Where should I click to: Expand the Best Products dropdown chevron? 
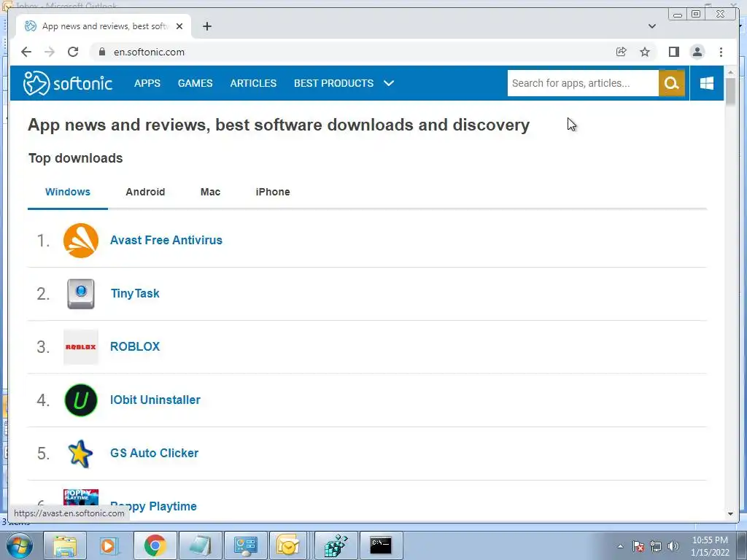389,83
